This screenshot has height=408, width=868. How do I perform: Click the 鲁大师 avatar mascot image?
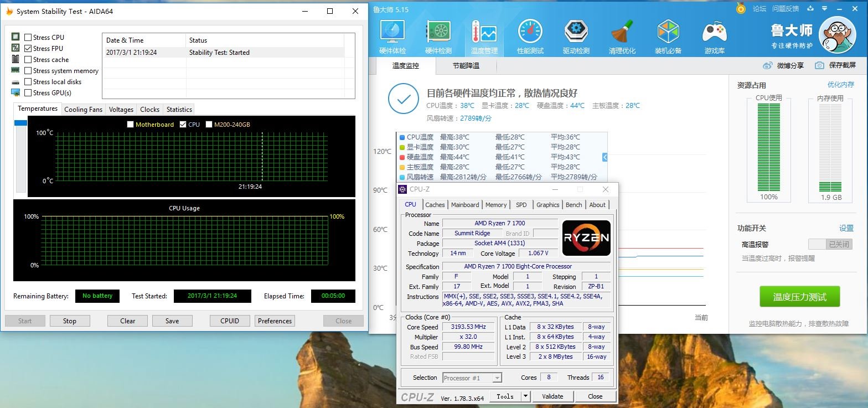point(837,35)
